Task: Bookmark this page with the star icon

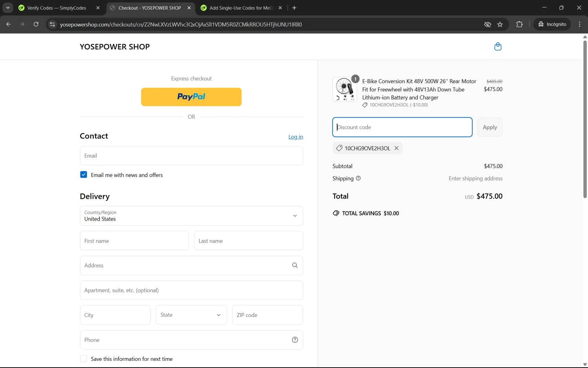Action: [500, 24]
